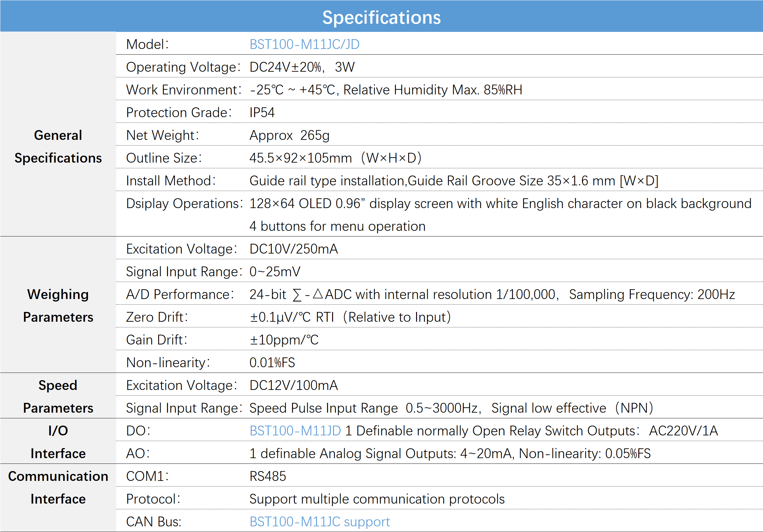
Task: Click the ±10ppm/℃ value
Action: [284, 340]
